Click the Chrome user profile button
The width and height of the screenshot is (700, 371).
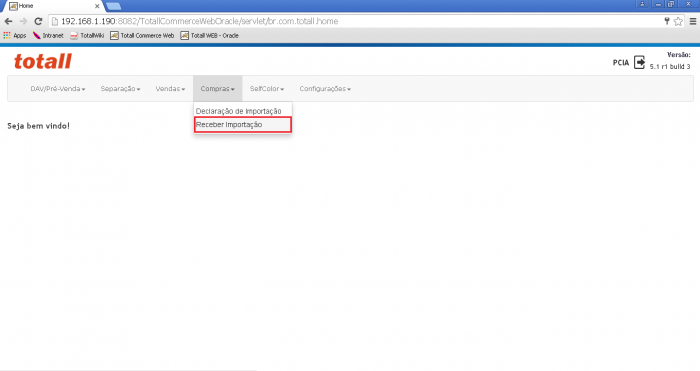pyautogui.click(x=642, y=4)
